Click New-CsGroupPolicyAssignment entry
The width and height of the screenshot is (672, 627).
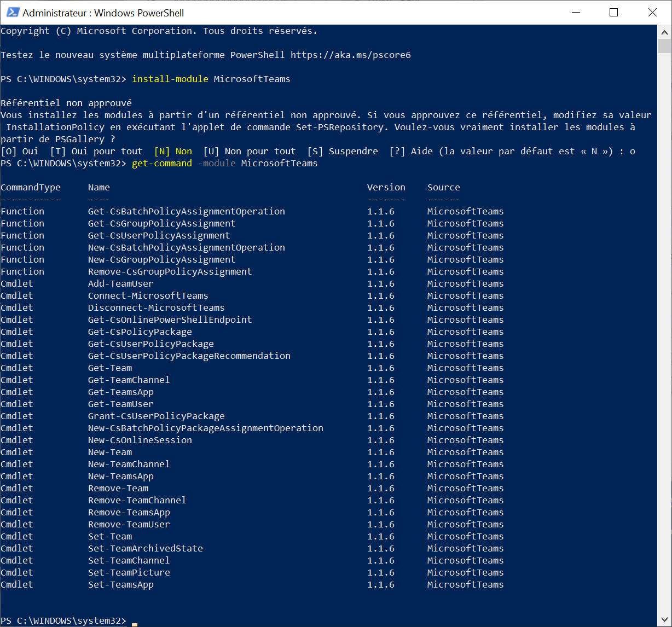coord(162,259)
